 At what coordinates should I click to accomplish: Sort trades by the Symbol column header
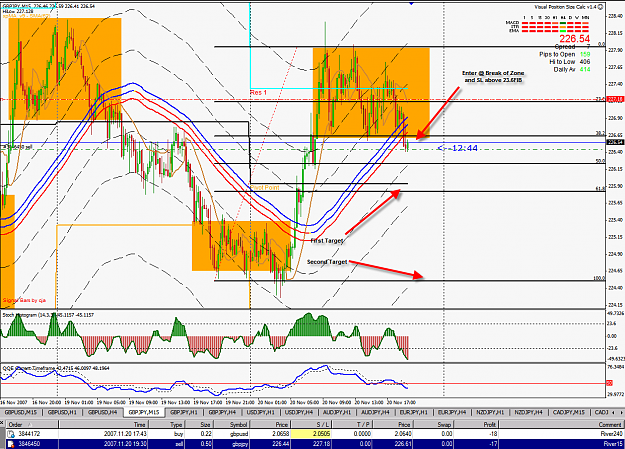pyautogui.click(x=231, y=424)
